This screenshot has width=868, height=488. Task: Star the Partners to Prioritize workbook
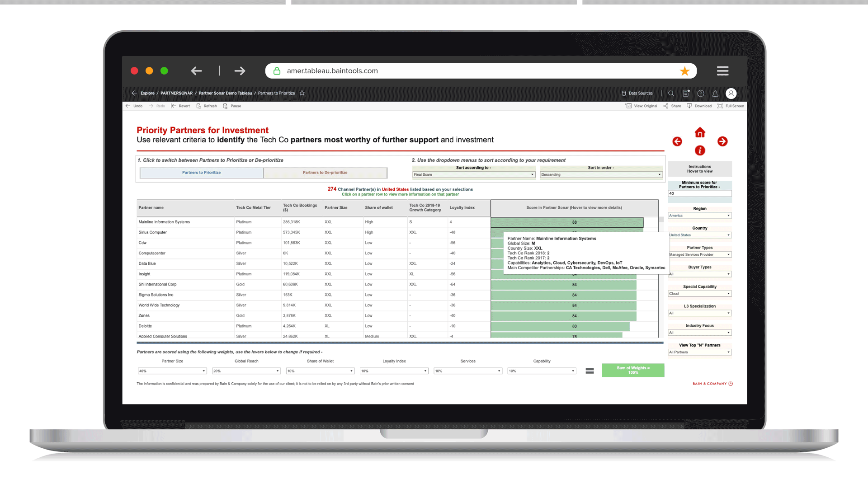[302, 93]
